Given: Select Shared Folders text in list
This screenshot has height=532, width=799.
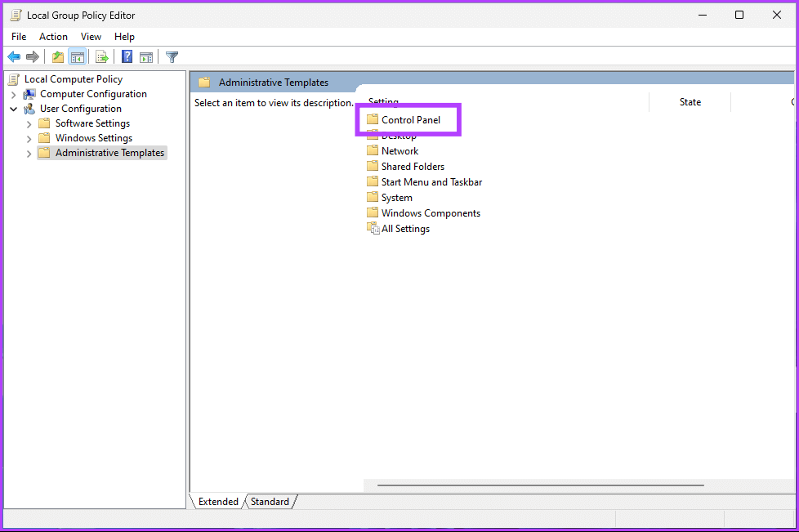Looking at the screenshot, I should pyautogui.click(x=413, y=166).
